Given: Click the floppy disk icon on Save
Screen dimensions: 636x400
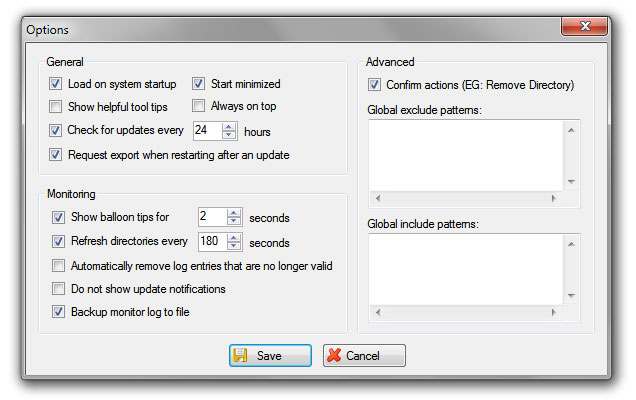Looking at the screenshot, I should coord(240,355).
